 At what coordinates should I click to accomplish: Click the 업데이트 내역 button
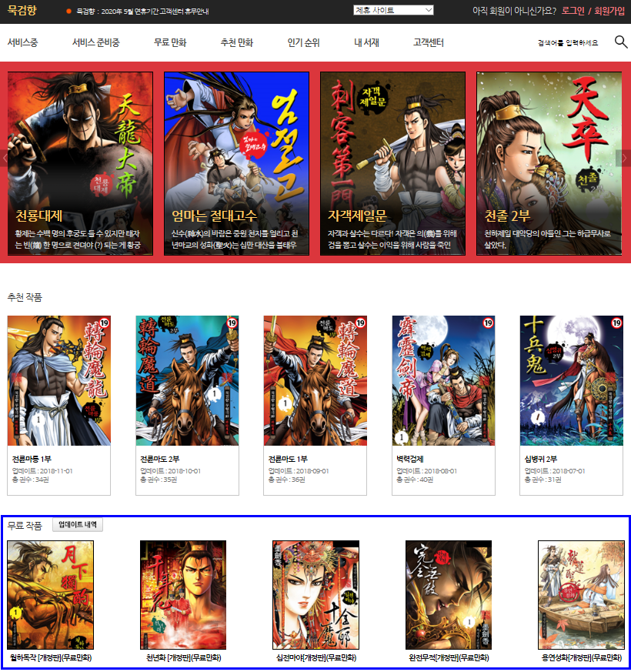(x=78, y=524)
